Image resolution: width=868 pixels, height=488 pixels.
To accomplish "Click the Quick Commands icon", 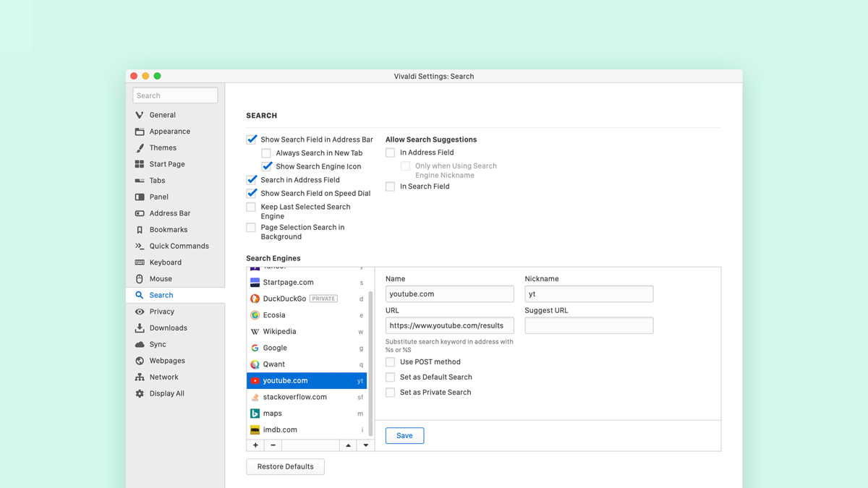I will click(140, 246).
